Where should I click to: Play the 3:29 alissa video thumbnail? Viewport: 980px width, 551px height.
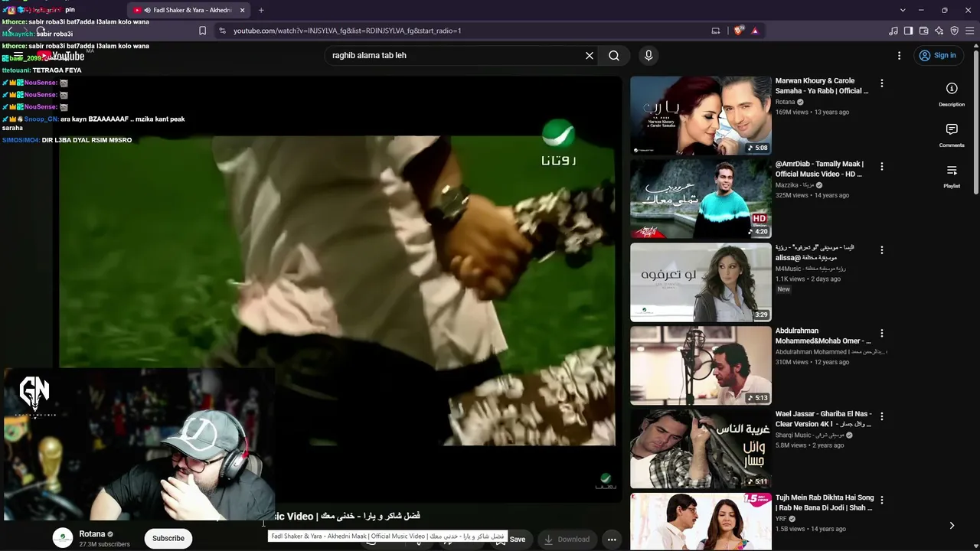coord(701,282)
